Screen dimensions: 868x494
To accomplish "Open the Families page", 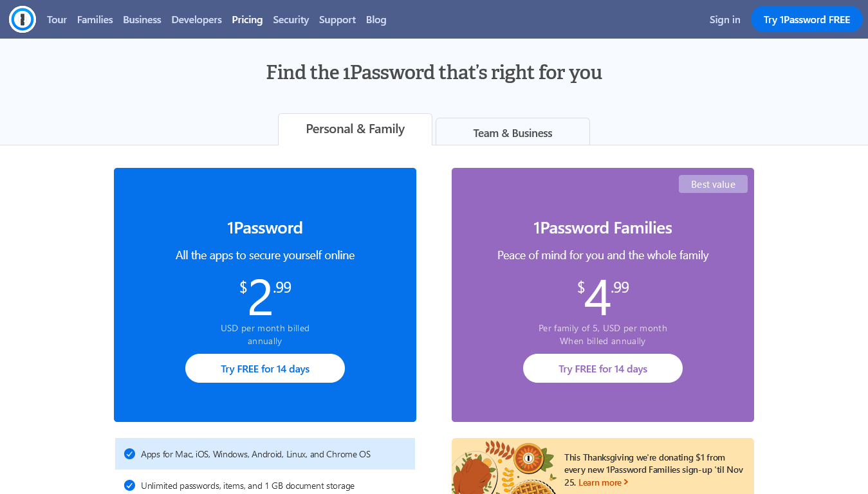I will click(95, 19).
